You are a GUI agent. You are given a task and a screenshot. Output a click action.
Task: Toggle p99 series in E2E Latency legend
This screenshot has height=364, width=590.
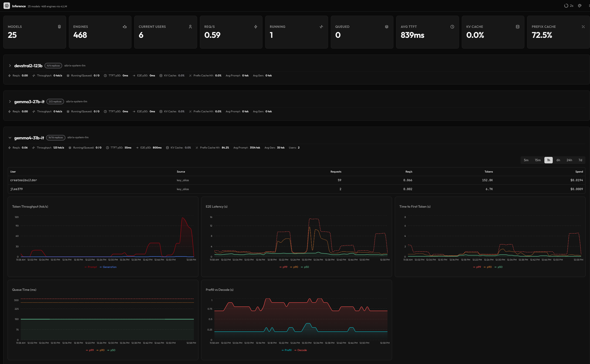click(283, 267)
